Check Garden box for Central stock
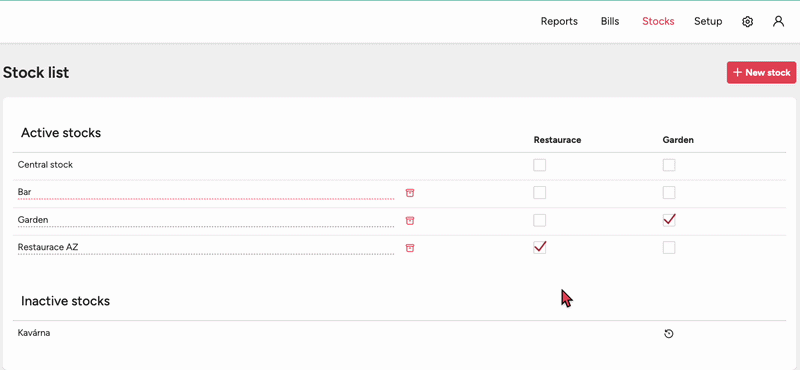Viewport: 800px width, 370px height. [x=669, y=165]
